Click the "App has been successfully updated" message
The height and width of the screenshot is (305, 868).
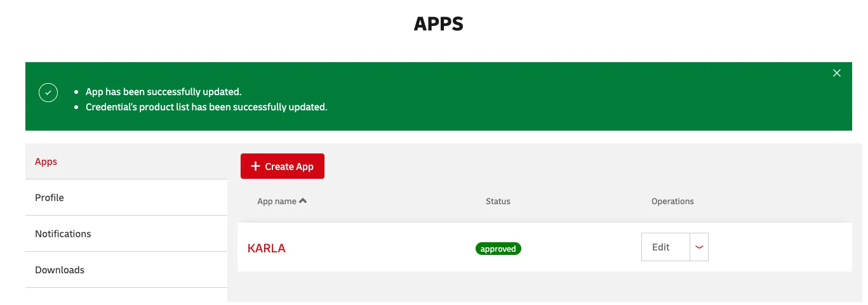click(163, 92)
